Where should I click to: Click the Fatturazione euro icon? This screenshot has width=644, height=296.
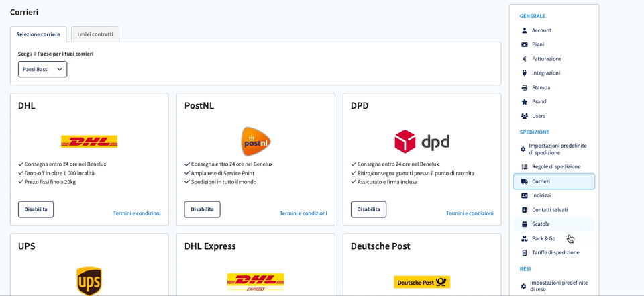pyautogui.click(x=524, y=59)
